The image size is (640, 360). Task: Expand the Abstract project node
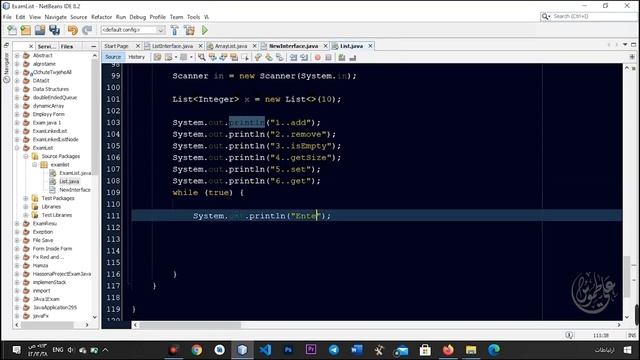pos(17,56)
